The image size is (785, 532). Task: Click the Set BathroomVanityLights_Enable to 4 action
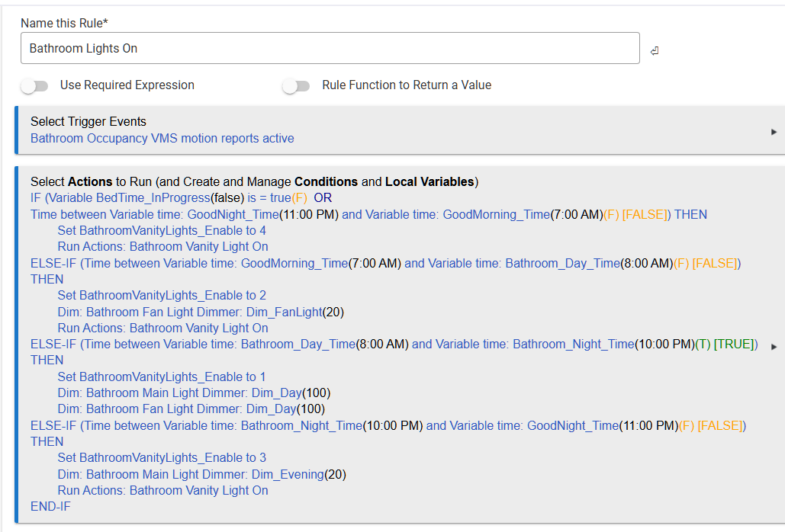point(162,230)
